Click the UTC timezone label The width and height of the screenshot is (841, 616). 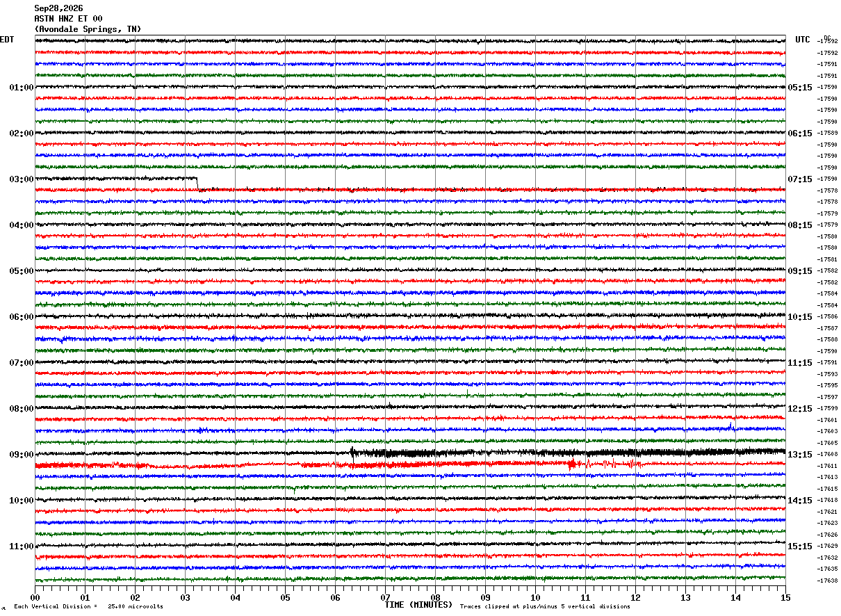click(803, 40)
